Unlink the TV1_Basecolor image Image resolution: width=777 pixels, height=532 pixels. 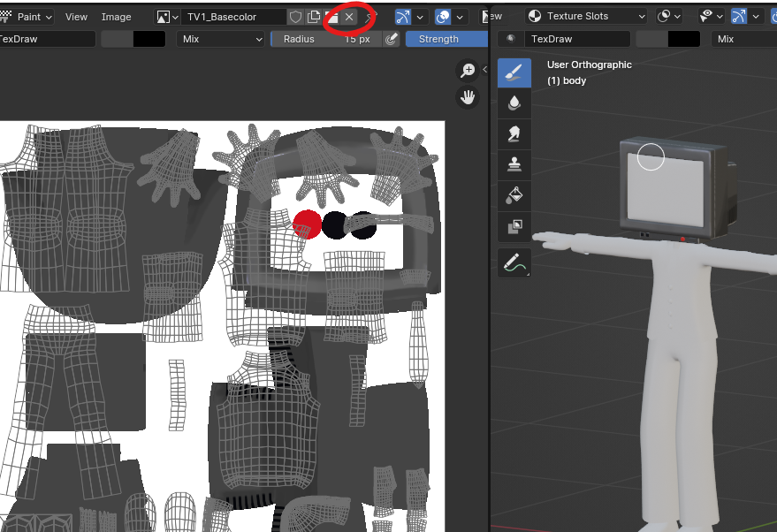(x=349, y=17)
